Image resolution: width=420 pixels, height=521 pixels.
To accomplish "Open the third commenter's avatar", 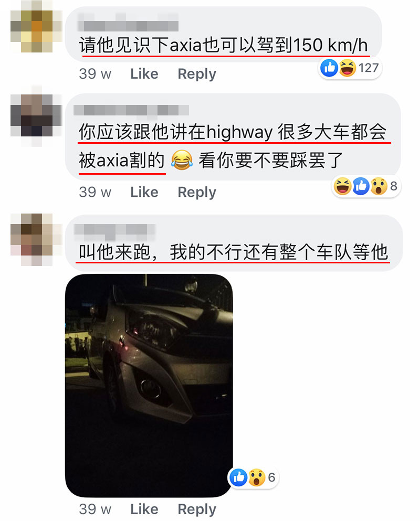I will click(x=37, y=240).
